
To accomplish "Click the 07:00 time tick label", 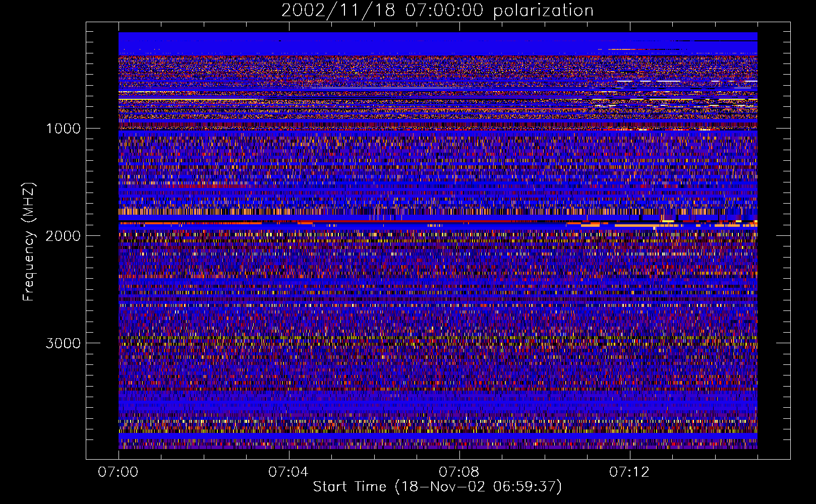I will point(118,472).
